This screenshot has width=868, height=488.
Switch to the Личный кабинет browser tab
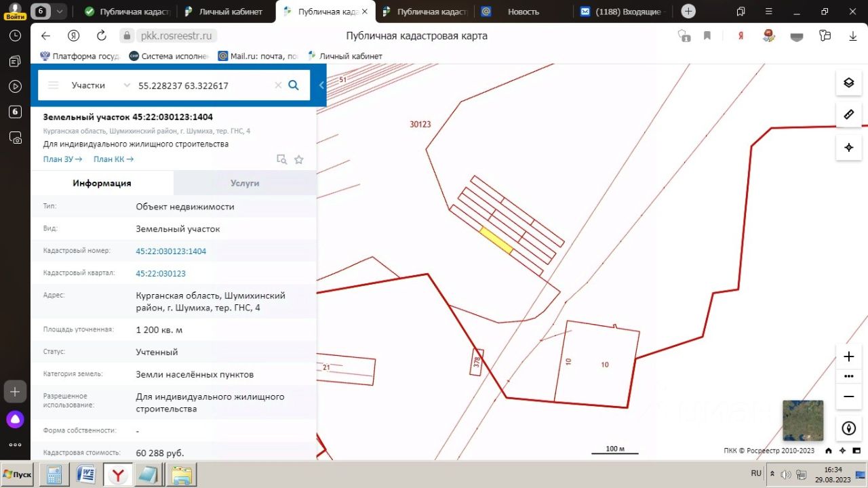(x=227, y=12)
